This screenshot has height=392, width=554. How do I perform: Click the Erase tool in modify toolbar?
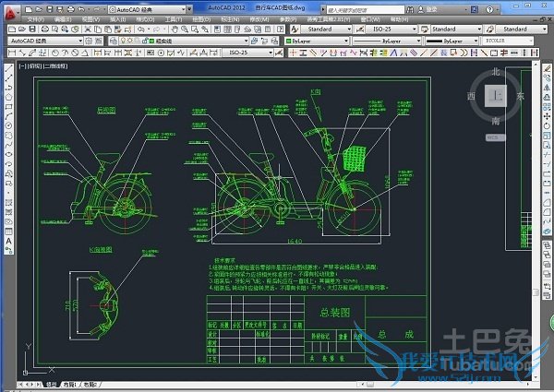[x=547, y=68]
